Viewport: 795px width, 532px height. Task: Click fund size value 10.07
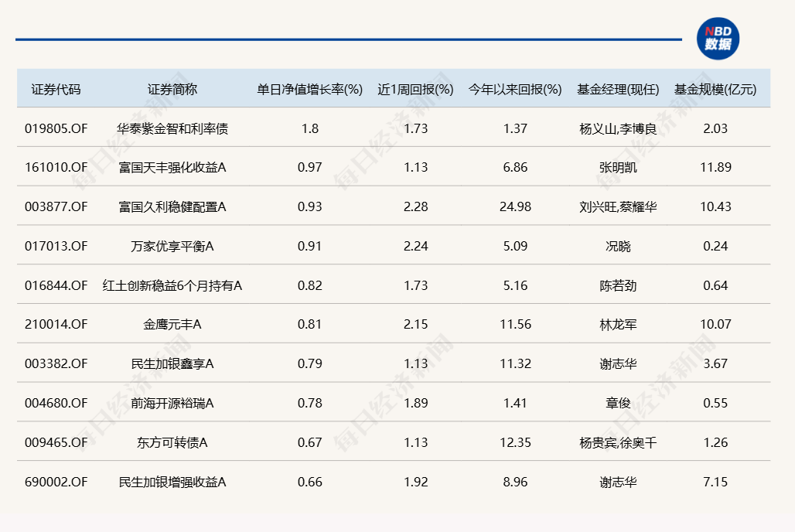pos(715,324)
